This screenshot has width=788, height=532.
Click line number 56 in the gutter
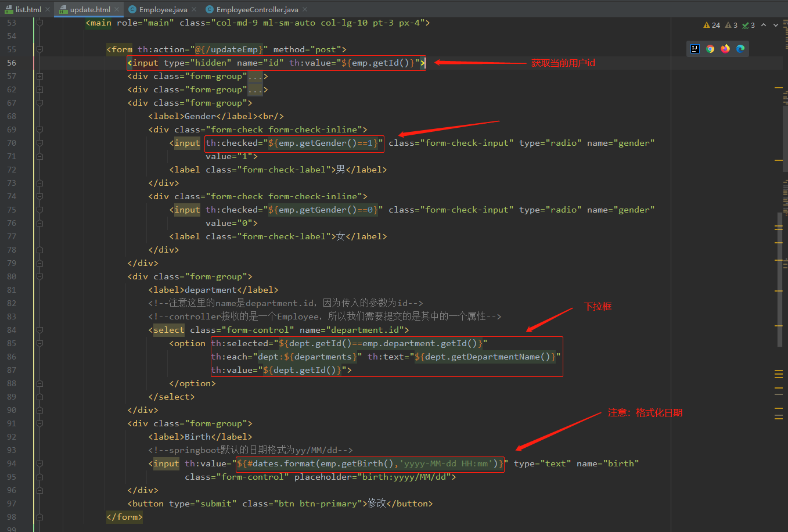click(x=12, y=63)
